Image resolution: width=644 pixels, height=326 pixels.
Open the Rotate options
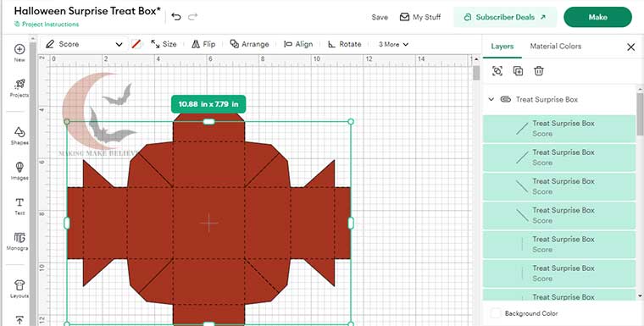(344, 44)
